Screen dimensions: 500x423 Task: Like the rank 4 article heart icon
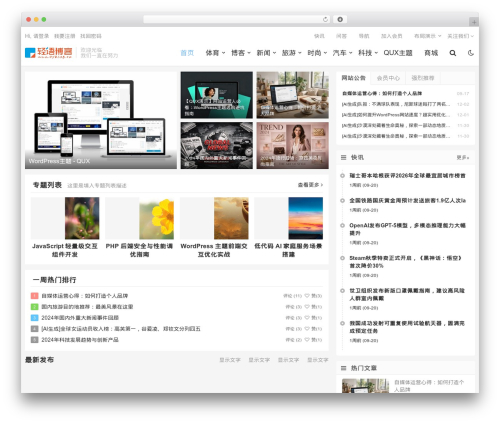click(x=307, y=329)
